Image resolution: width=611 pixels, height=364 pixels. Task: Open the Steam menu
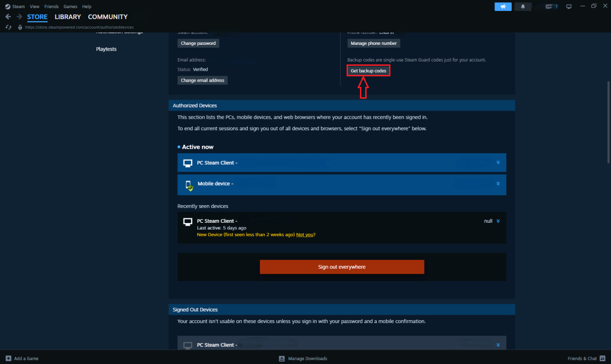pos(19,7)
